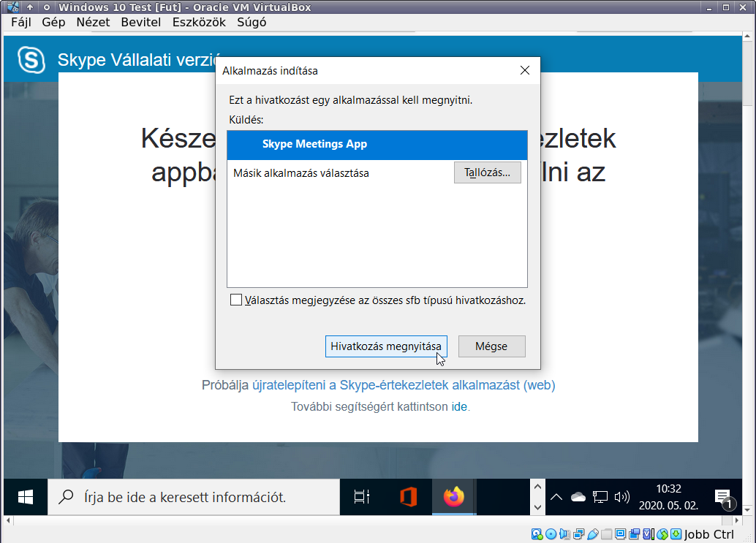Switch to Firefox on the taskbar

[454, 497]
